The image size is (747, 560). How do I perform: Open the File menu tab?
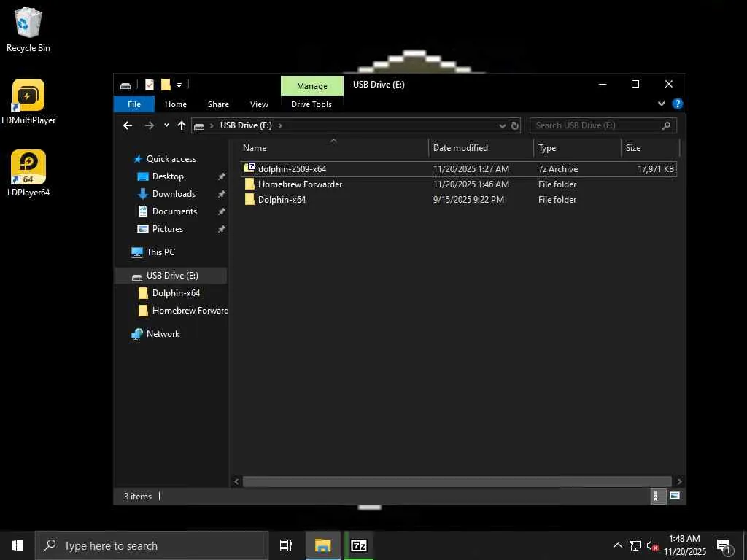[134, 104]
